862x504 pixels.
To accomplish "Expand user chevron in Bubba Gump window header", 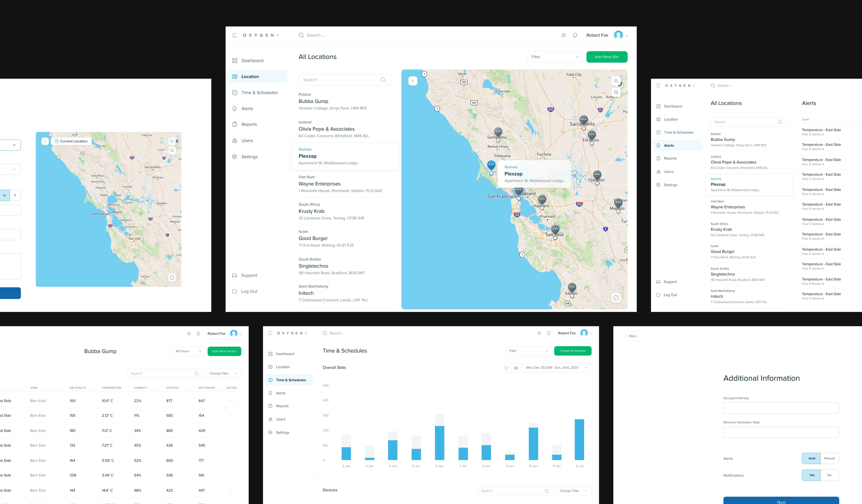I will 241,334.
